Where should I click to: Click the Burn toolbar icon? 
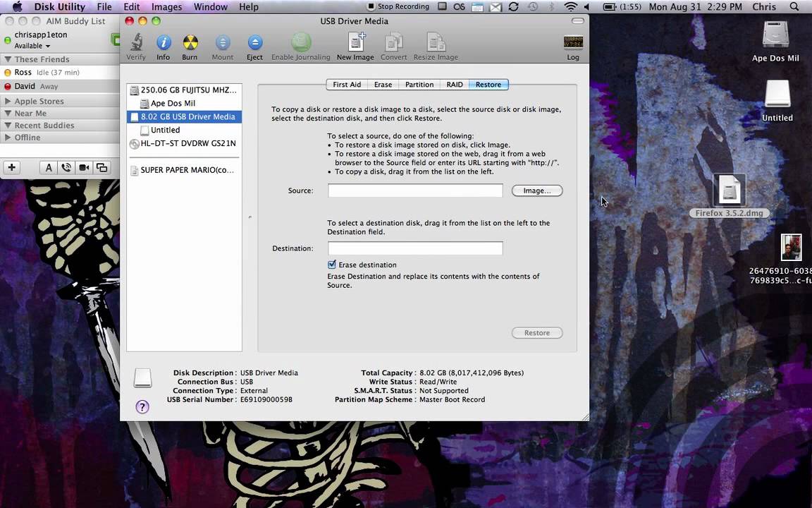pos(190,47)
